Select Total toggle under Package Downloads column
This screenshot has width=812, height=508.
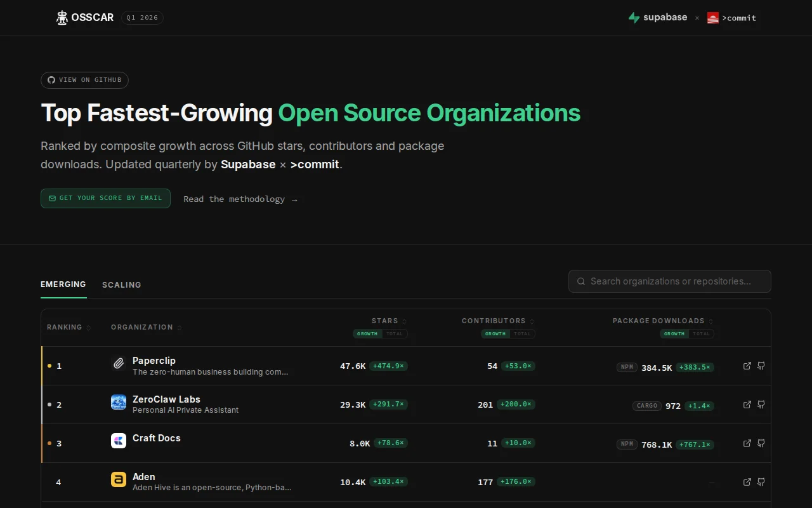(701, 333)
